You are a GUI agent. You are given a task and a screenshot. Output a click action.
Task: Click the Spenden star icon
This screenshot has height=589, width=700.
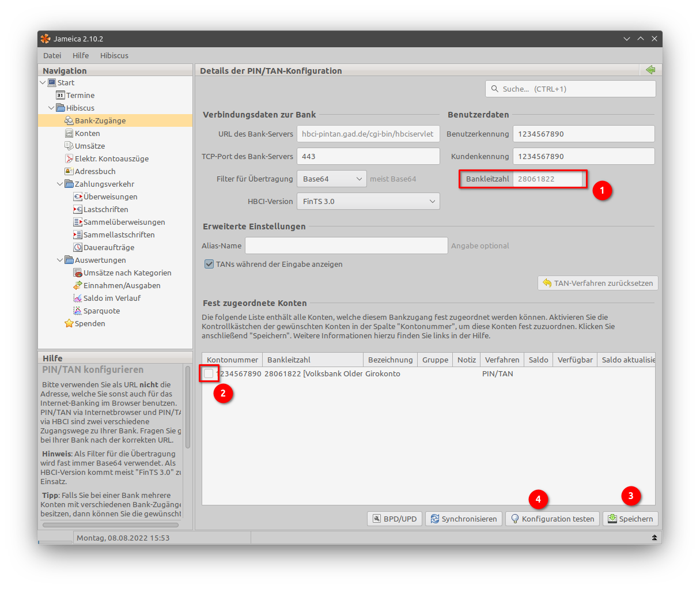coord(69,323)
